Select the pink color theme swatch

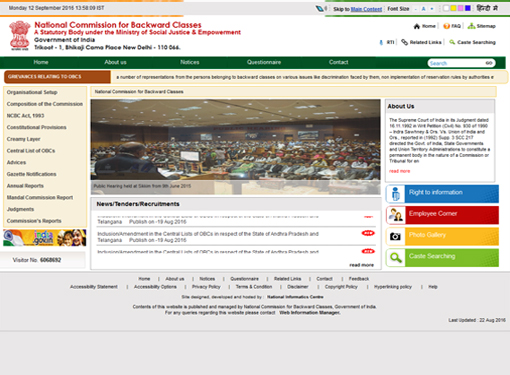[x=461, y=8]
